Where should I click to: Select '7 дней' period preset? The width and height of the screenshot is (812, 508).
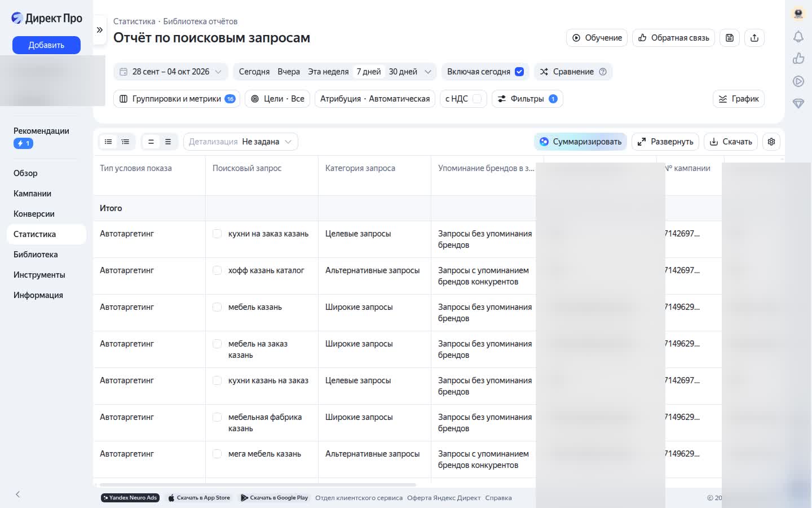369,72
